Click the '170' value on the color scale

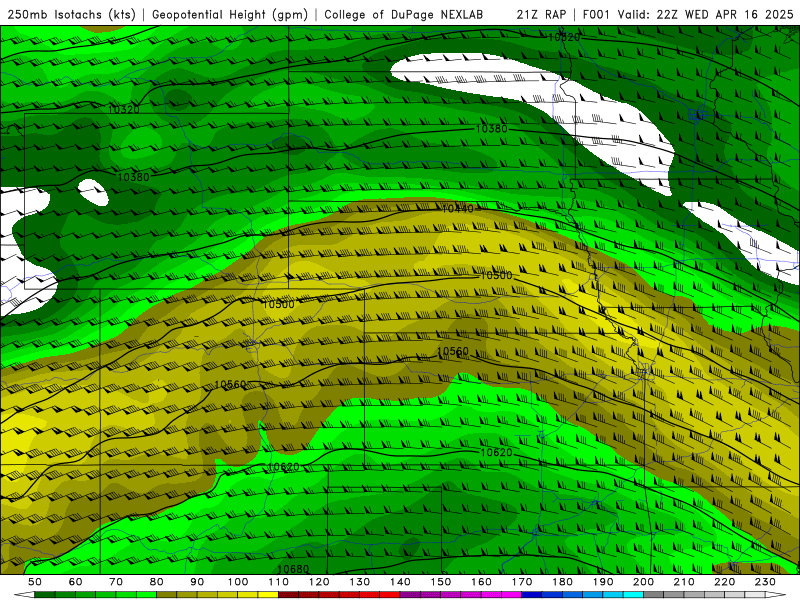point(522,582)
